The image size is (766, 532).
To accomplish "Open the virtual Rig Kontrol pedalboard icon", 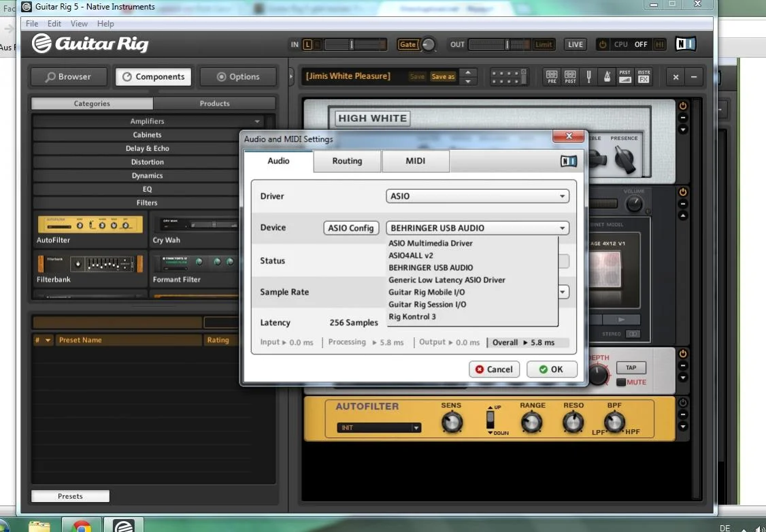I will (x=510, y=77).
